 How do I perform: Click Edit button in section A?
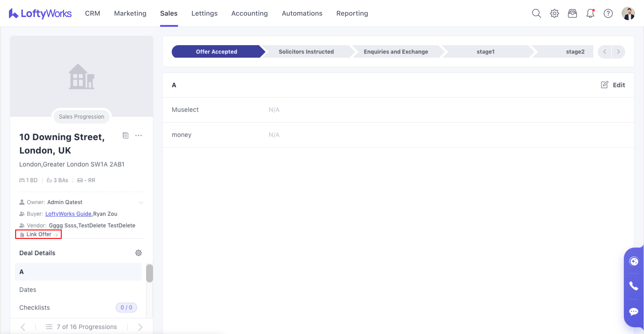coord(613,85)
